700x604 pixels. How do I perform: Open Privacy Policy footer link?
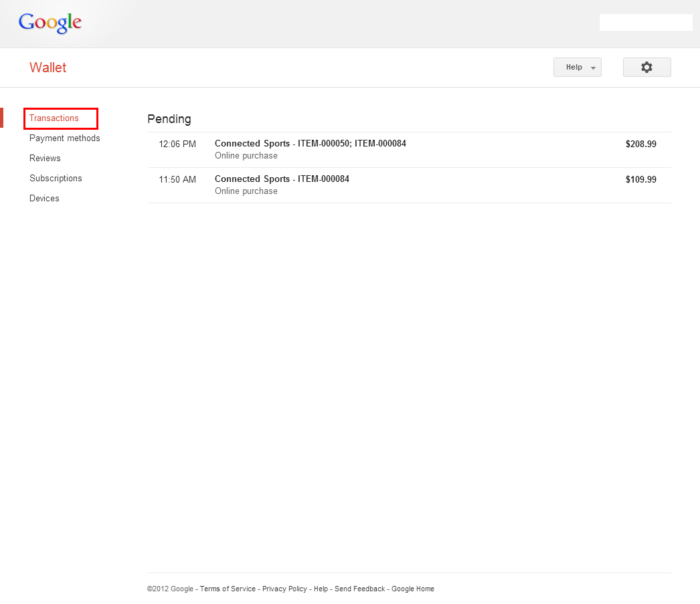pyautogui.click(x=284, y=589)
